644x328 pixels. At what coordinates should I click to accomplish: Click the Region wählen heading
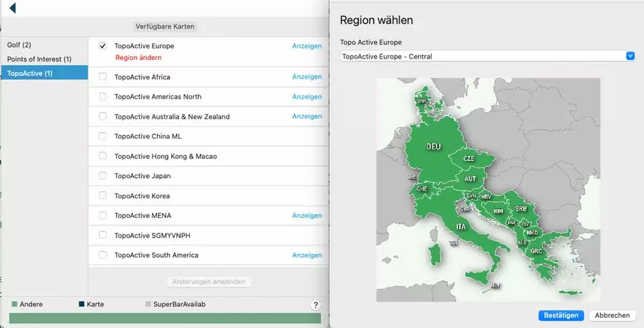(x=377, y=20)
